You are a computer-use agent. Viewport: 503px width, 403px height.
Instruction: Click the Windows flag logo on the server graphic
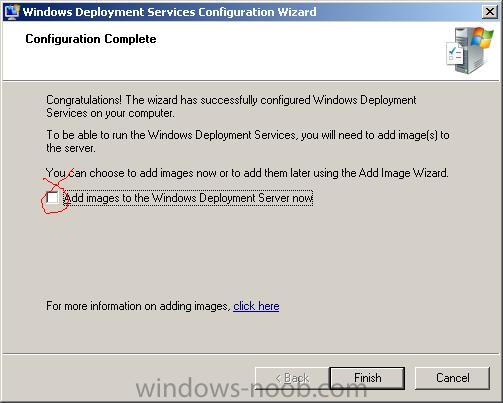[481, 37]
